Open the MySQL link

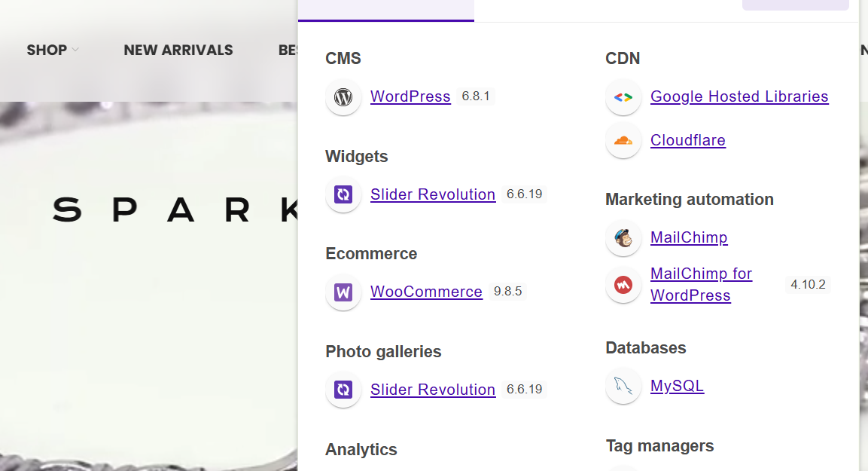677,386
